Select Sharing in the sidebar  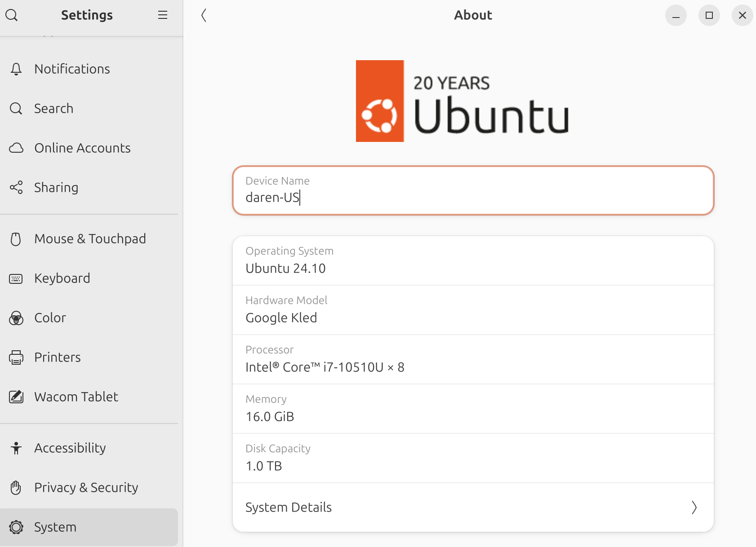click(89, 188)
